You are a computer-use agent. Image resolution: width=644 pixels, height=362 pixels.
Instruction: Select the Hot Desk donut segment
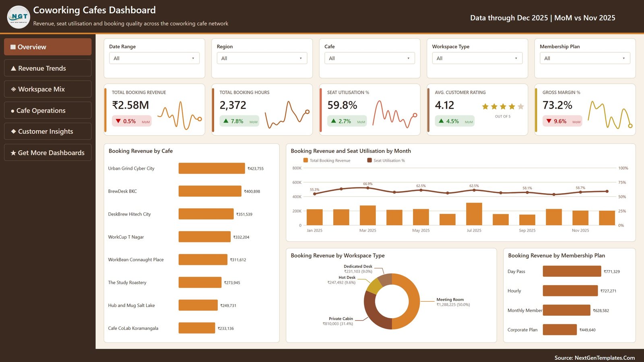coord(374,286)
